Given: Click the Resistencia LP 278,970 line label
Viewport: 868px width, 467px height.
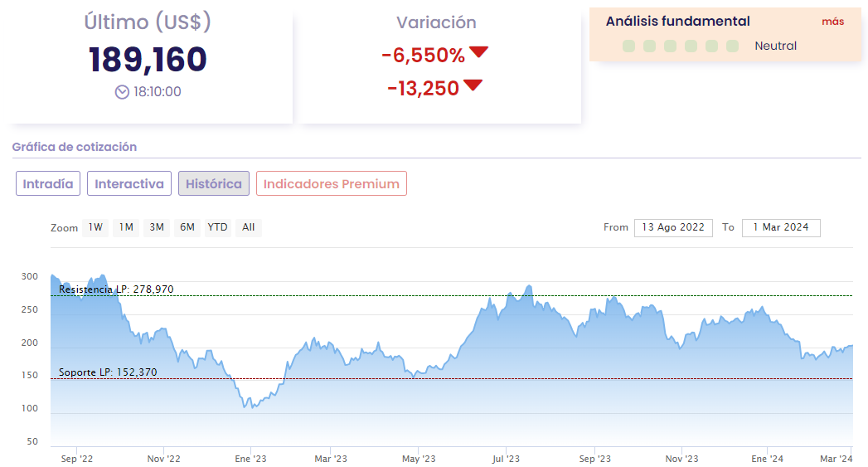Looking at the screenshot, I should [x=116, y=289].
